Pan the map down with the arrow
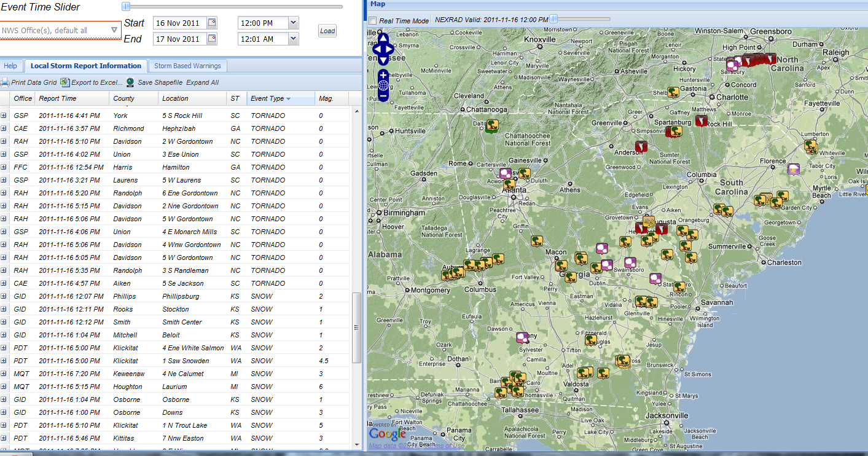The image size is (868, 456). [x=383, y=60]
